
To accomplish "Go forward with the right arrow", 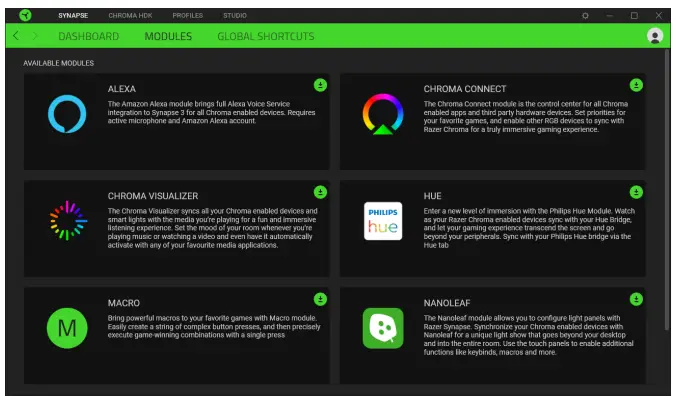I will [x=35, y=35].
